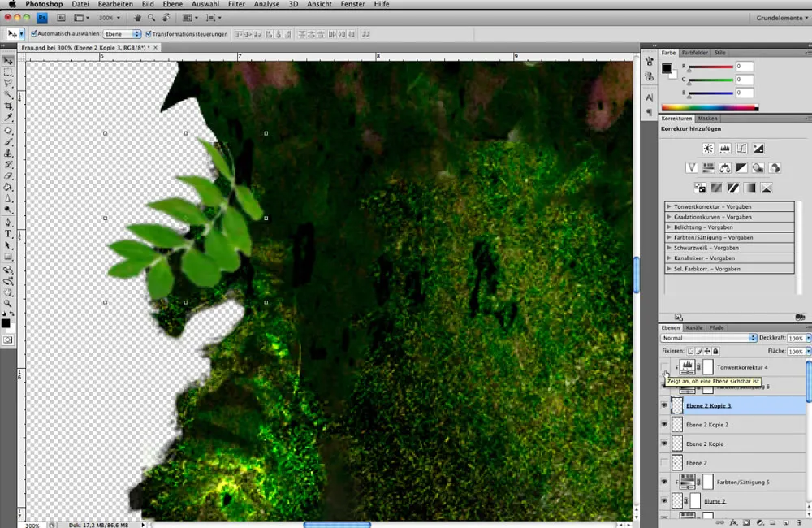Show the Ebene 2 layer visibility

[x=664, y=462]
